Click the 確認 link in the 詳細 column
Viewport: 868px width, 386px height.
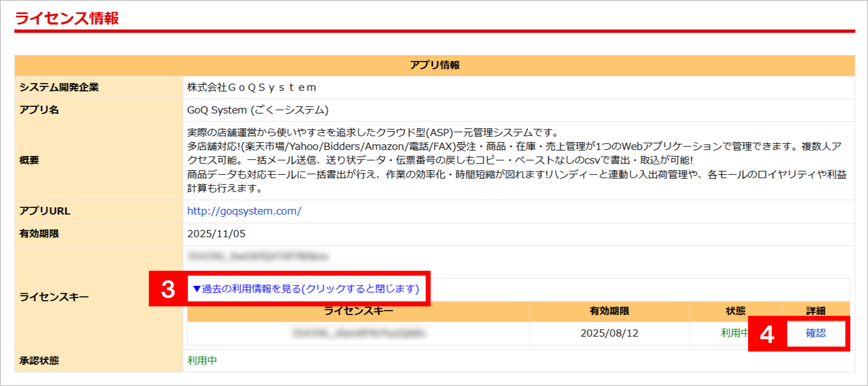[816, 333]
